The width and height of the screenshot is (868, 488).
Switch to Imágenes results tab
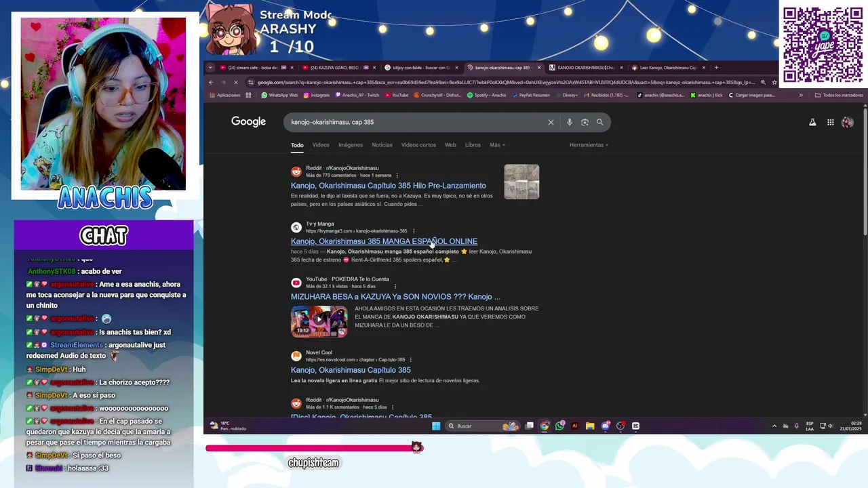click(351, 145)
